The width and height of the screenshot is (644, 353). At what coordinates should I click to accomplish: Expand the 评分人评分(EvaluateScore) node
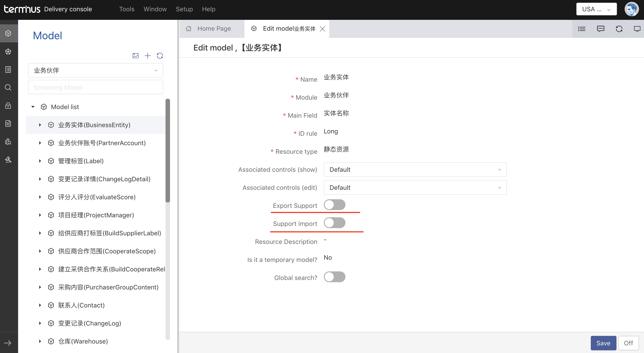click(x=40, y=197)
